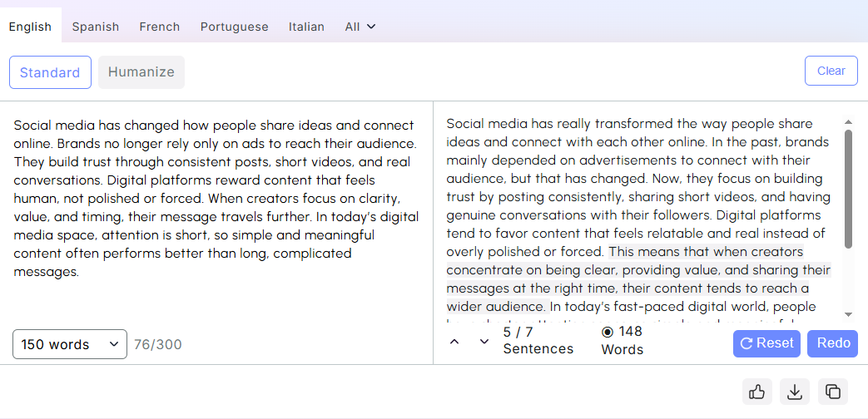
Task: Click the thumbs up feedback icon
Action: pyautogui.click(x=757, y=392)
